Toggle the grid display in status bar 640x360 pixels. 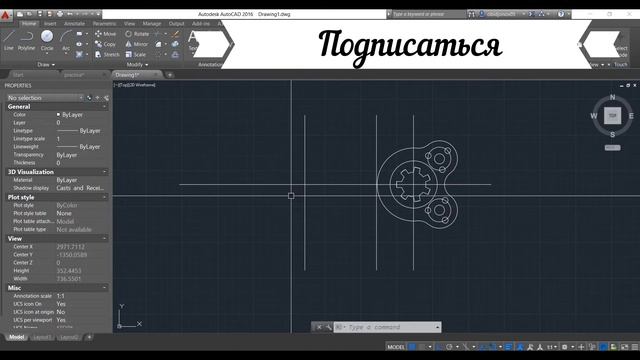click(x=412, y=347)
